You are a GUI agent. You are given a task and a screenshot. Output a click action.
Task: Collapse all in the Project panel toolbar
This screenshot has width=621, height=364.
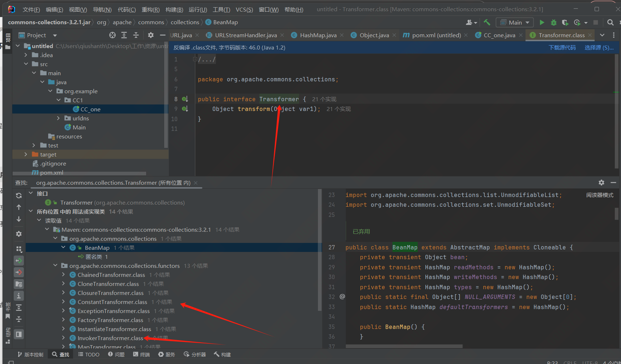pyautogui.click(x=136, y=35)
